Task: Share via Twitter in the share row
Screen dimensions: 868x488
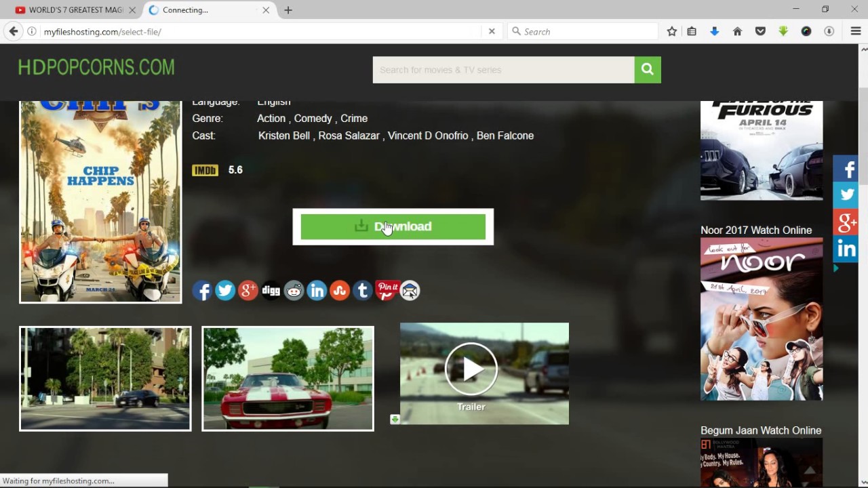Action: [225, 291]
